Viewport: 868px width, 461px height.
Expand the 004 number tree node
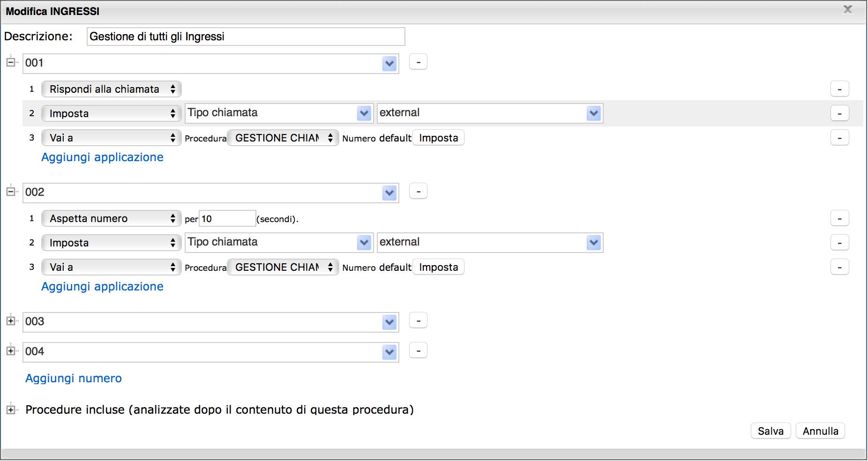11,351
